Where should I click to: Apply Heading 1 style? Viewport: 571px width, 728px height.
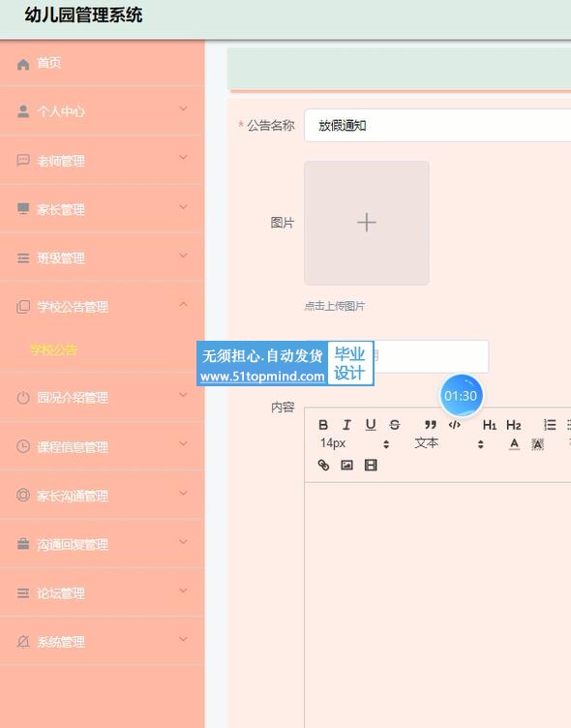pos(490,425)
